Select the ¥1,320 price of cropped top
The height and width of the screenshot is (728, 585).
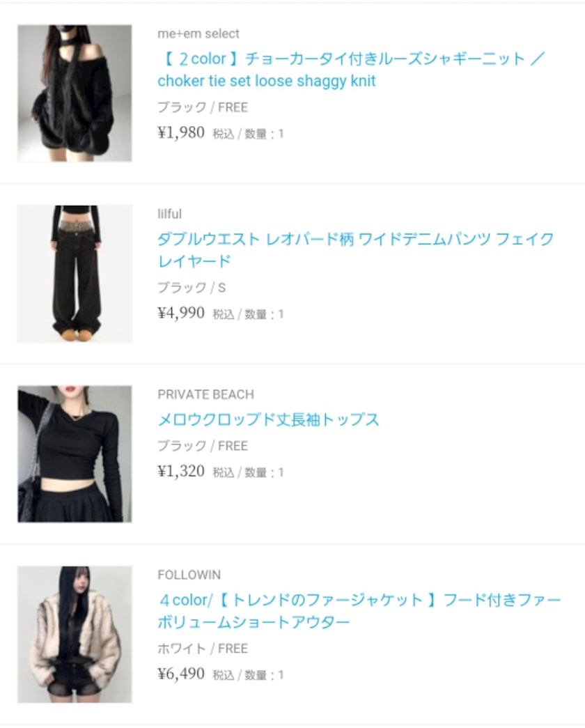tap(181, 471)
